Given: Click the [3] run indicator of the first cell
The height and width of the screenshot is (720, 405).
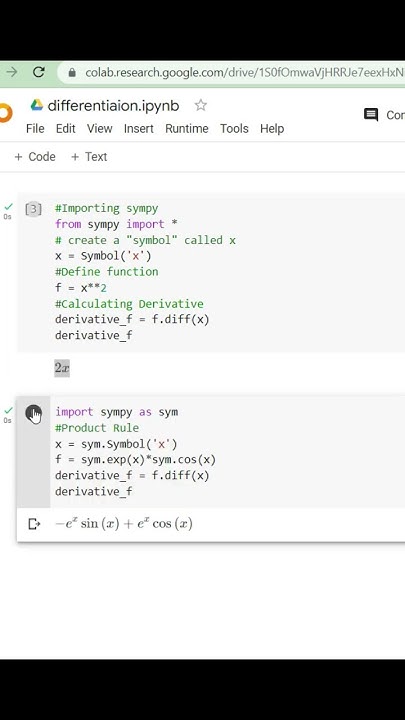Looking at the screenshot, I should pos(33,209).
